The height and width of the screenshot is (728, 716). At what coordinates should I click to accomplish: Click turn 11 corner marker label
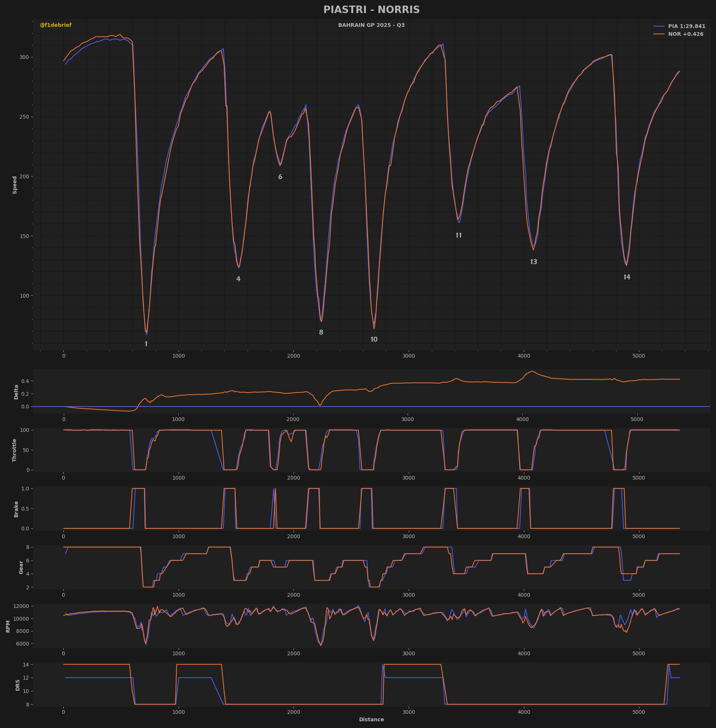pyautogui.click(x=458, y=235)
